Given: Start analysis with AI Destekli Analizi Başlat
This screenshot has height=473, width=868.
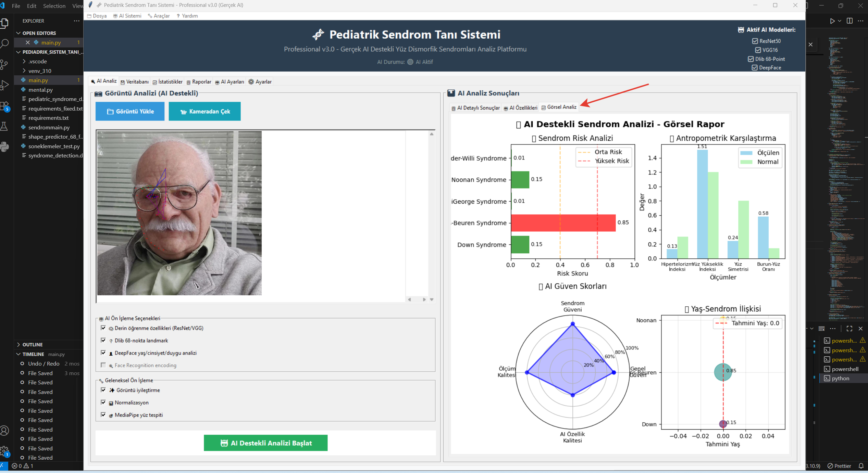Looking at the screenshot, I should coord(265,443).
